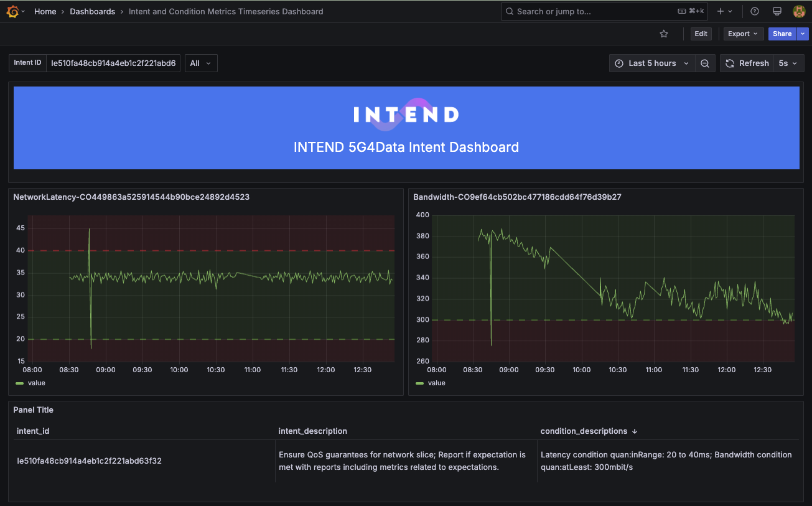This screenshot has height=506, width=812.
Task: Click the Share button
Action: click(782, 34)
